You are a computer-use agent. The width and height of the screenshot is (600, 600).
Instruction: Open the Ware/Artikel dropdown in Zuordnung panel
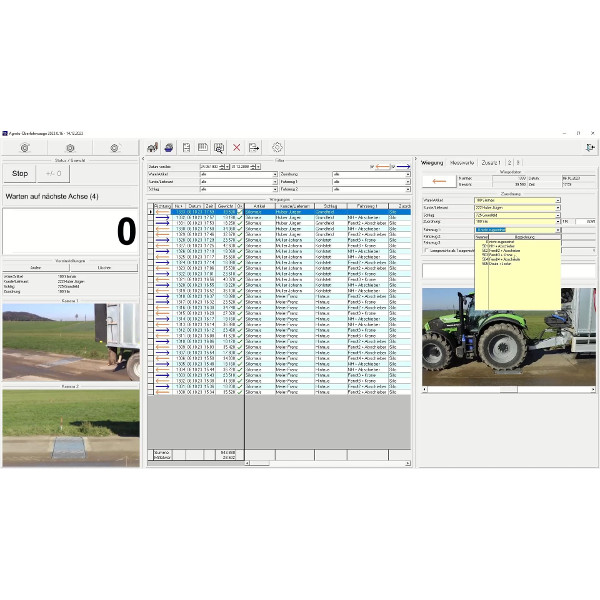(x=558, y=201)
